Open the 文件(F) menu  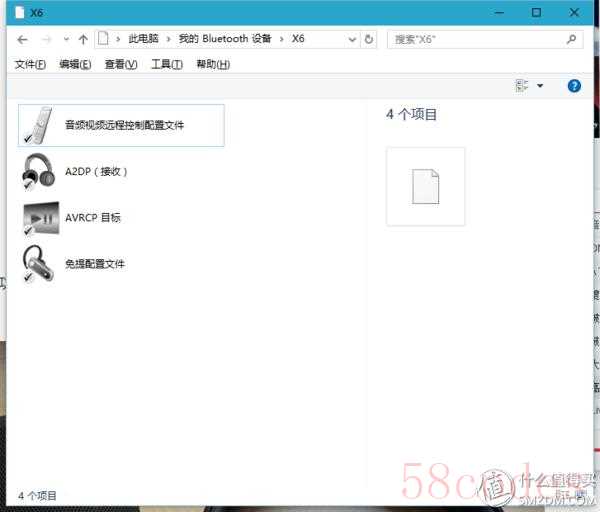tap(30, 64)
